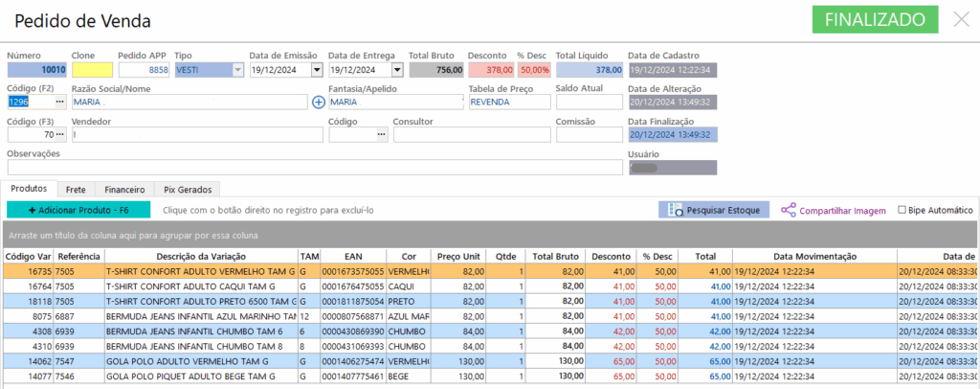Enable the Bipe Automático checkbox

[902, 210]
